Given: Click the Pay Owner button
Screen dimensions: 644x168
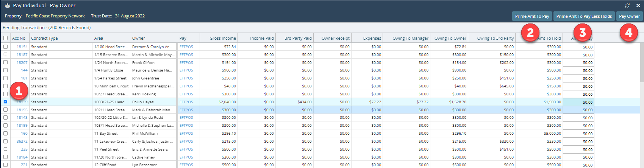Looking at the screenshot, I should 629,16.
